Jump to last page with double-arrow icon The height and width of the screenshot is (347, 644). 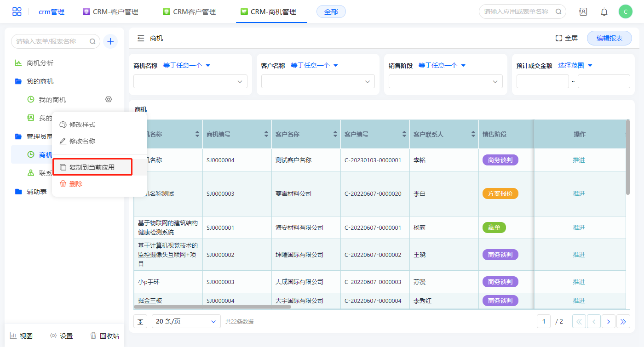click(623, 322)
